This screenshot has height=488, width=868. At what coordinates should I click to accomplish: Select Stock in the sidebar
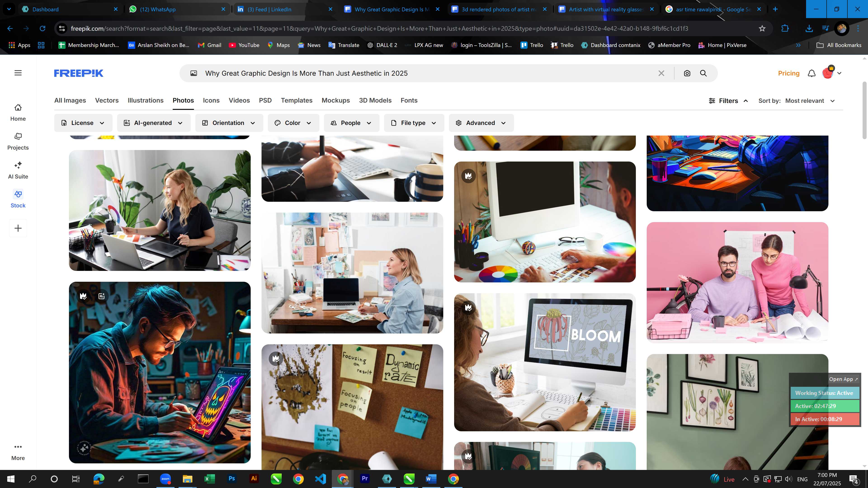(x=18, y=199)
